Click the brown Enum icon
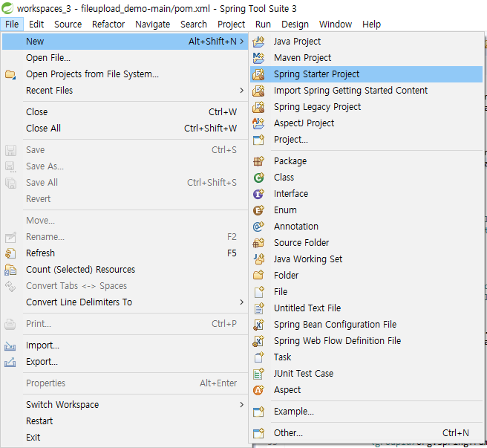This screenshot has width=487, height=448. click(258, 210)
